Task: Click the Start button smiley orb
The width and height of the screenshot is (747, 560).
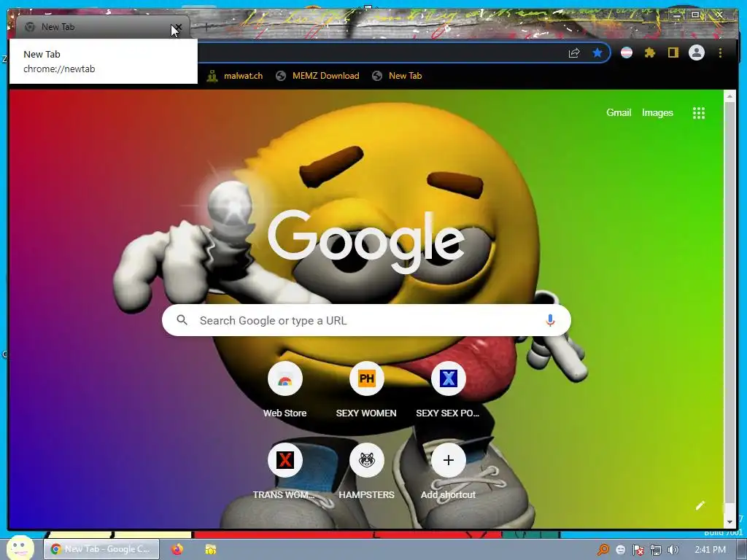Action: 20,548
